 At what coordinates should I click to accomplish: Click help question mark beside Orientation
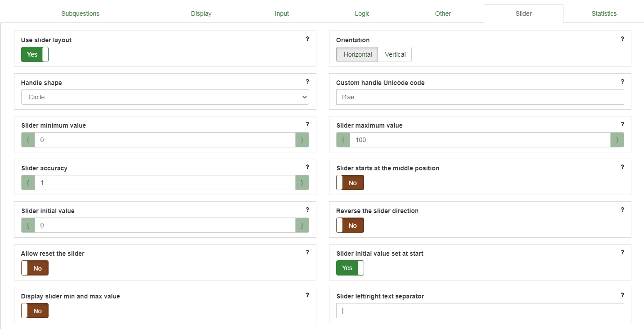click(x=622, y=39)
